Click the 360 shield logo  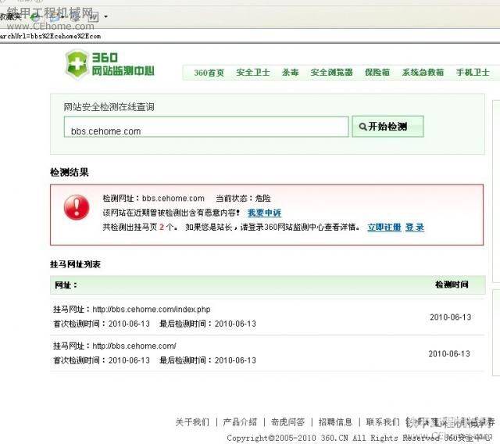(77, 64)
